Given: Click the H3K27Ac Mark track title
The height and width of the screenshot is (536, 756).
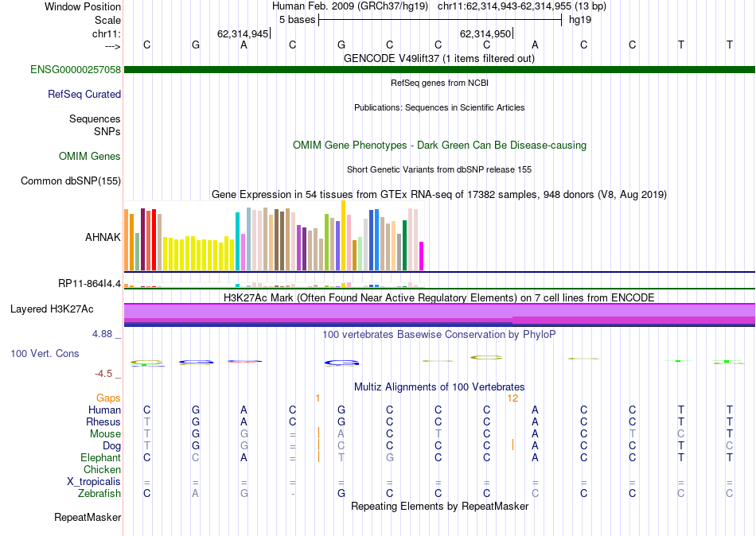Looking at the screenshot, I should pyautogui.click(x=438, y=297).
